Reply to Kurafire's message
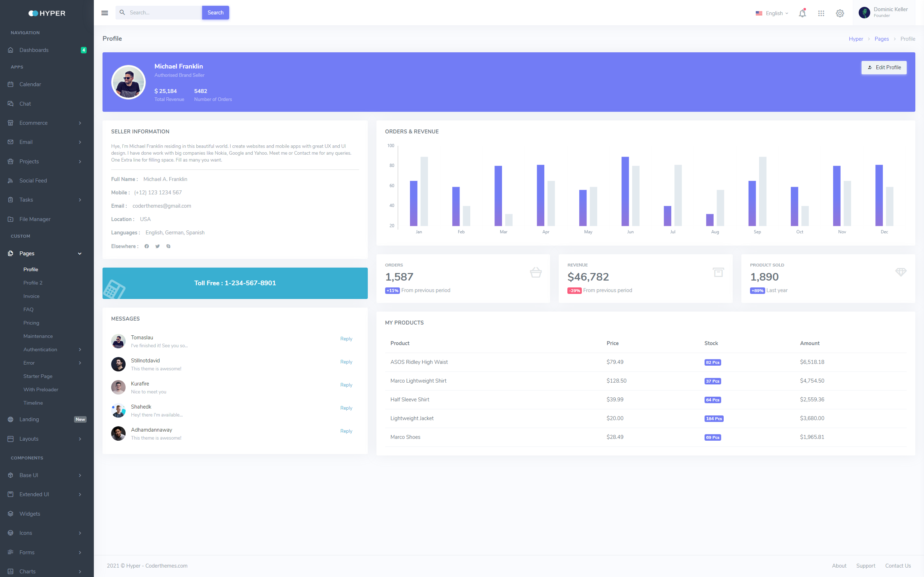The image size is (924, 577). [x=346, y=385]
